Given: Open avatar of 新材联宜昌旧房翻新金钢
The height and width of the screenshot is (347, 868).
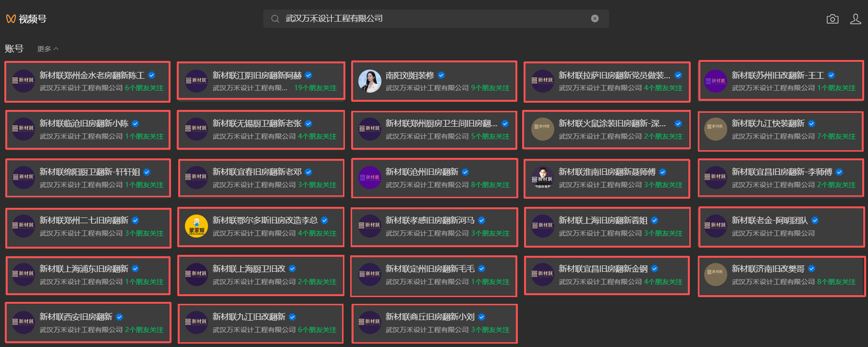Looking at the screenshot, I should click(x=542, y=275).
